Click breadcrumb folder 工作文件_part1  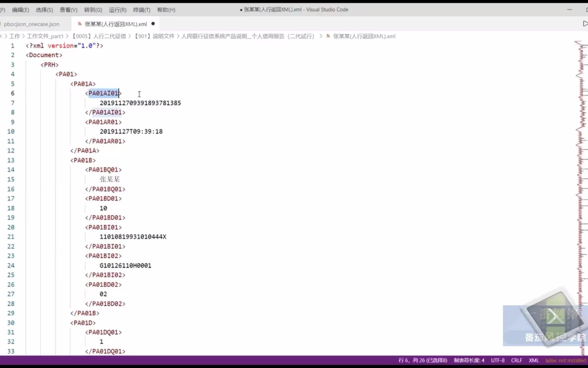tap(45, 36)
